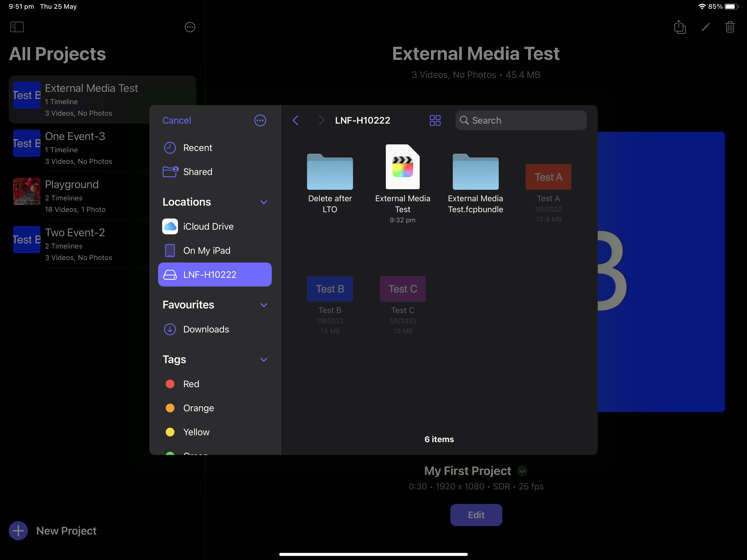Screen dimensions: 747x560
Task: Expand the My First Project dropdown
Action: pos(522,471)
